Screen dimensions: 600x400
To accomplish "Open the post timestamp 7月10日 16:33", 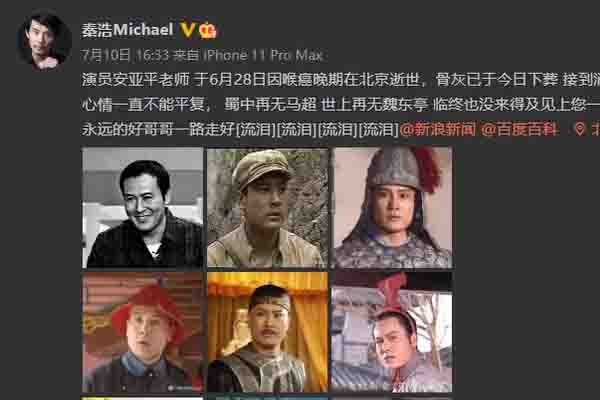I will click(x=125, y=56).
